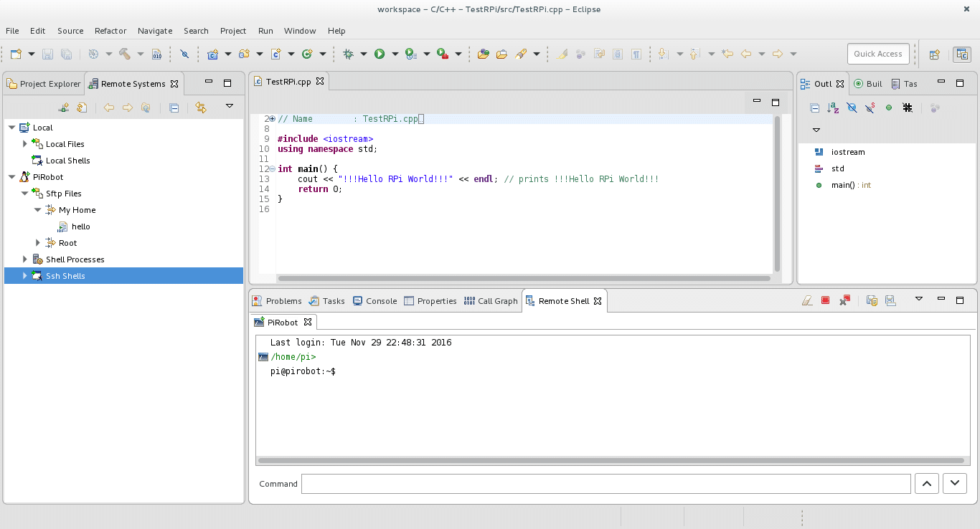Toggle Hide Fields in the Outline view
Screen dimensions: 980x529
click(x=852, y=108)
